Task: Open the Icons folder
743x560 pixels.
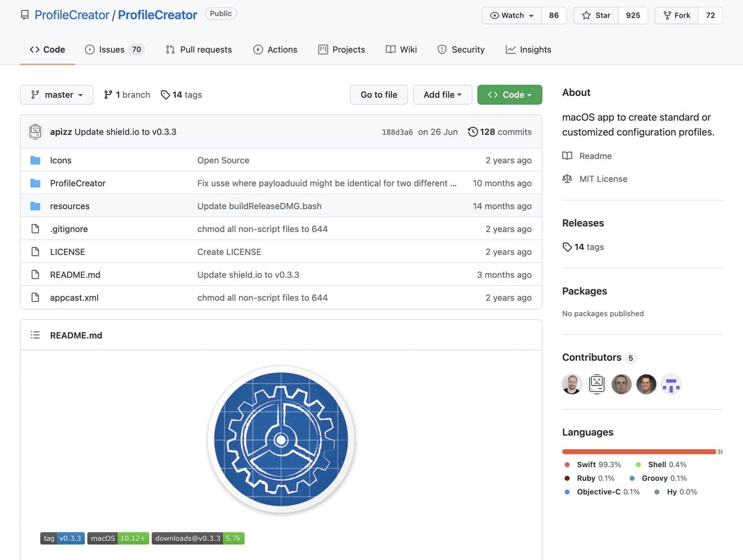Action: 61,160
